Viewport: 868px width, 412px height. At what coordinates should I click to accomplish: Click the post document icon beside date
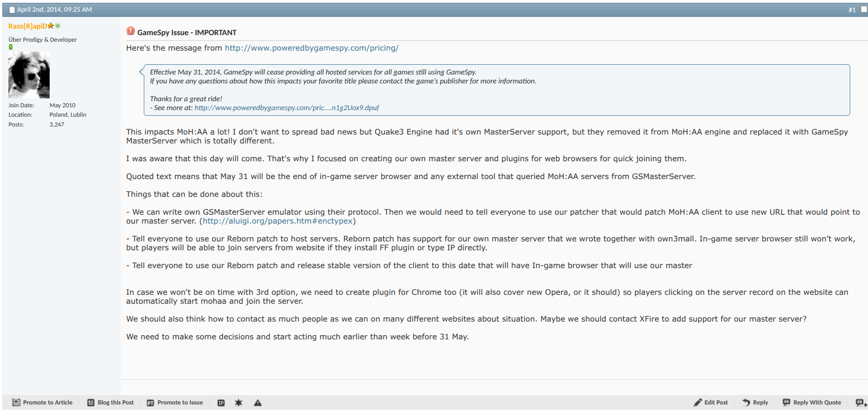click(x=12, y=10)
